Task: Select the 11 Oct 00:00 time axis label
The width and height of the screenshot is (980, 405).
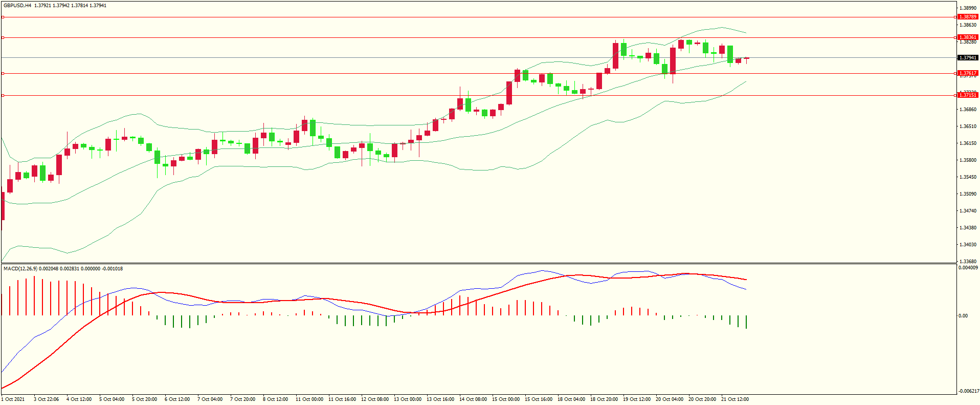Action: pos(309,399)
